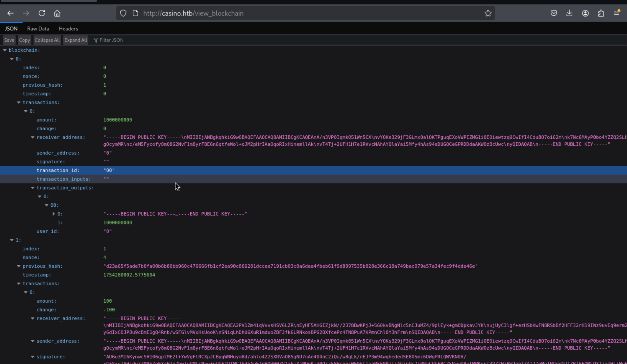Open the Firefox account menu
The image size is (627, 364).
(x=585, y=13)
